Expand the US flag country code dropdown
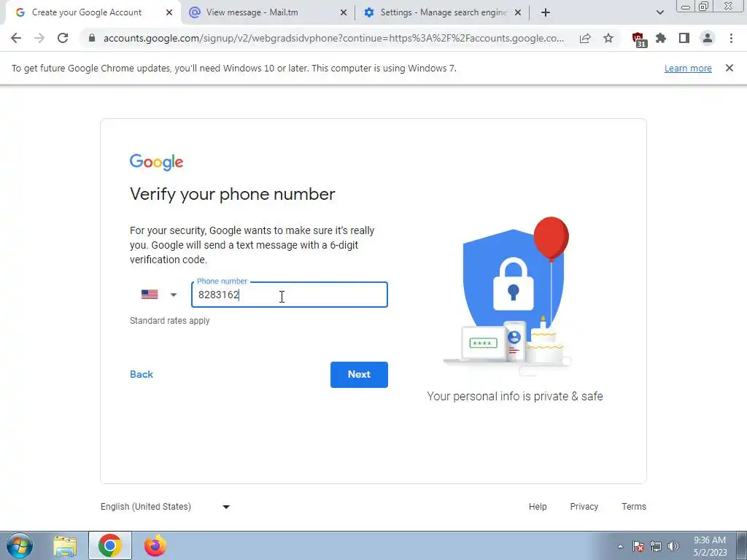Viewport: 747px width, 560px height. click(x=159, y=295)
